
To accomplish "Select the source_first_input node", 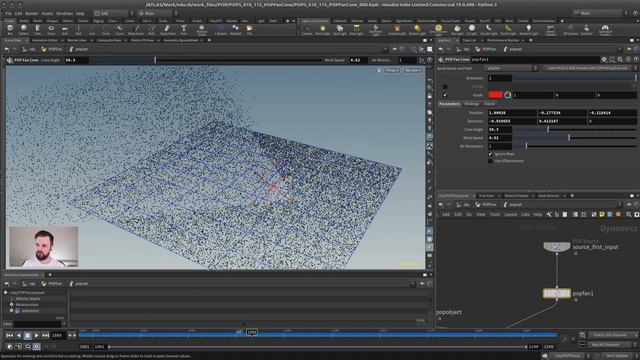I will [557, 247].
